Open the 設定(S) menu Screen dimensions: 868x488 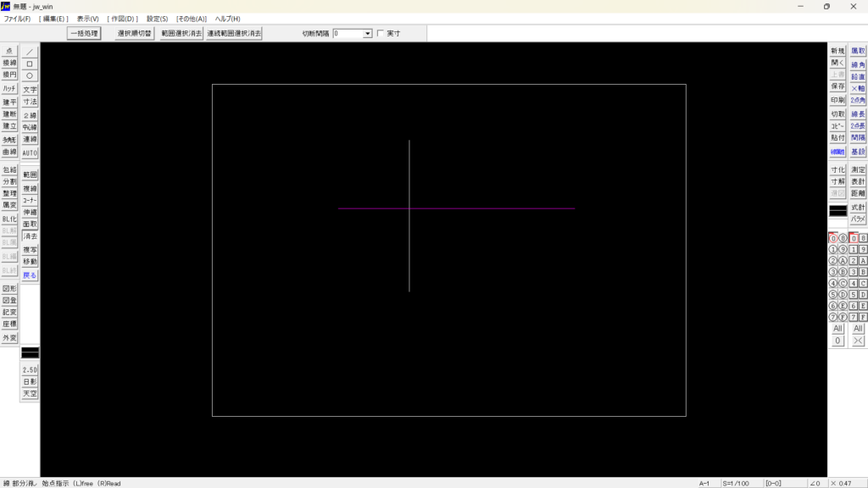click(157, 19)
